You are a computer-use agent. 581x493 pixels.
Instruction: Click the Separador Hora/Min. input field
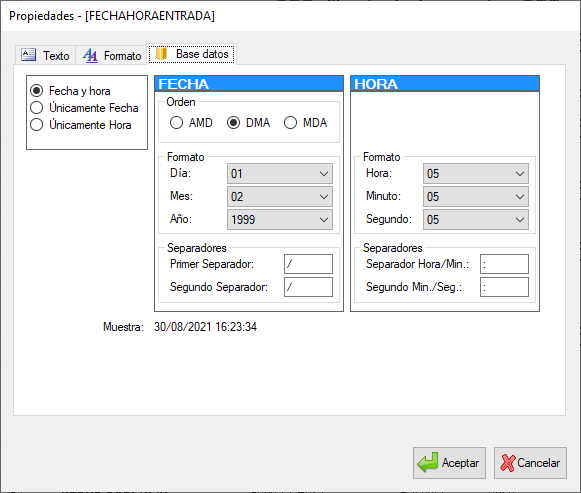pos(504,264)
